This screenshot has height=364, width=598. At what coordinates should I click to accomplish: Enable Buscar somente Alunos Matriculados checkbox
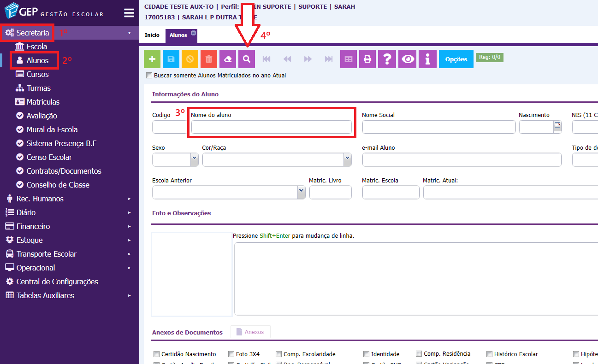[x=148, y=76]
